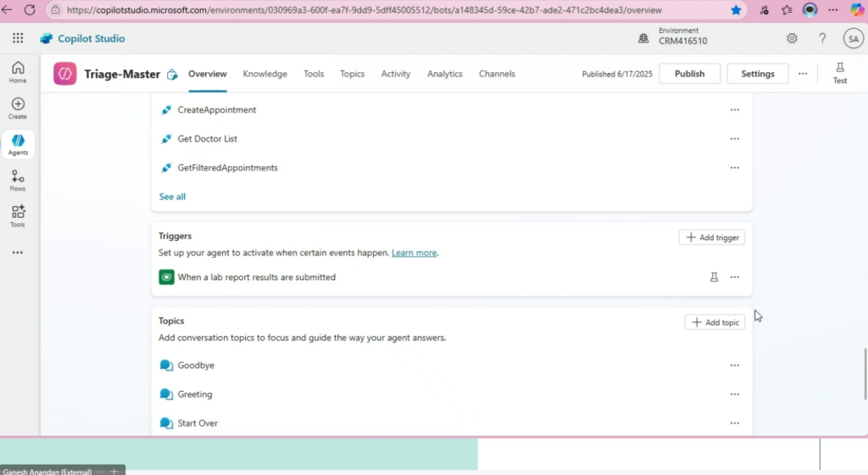Test the lab report trigger flask icon
Screen dimensions: 868x475
click(714, 277)
